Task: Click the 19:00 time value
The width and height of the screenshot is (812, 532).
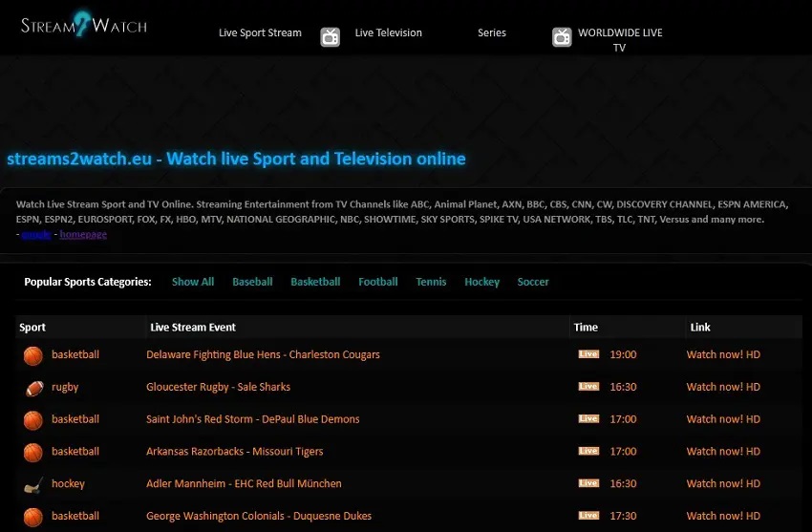Action: click(623, 354)
